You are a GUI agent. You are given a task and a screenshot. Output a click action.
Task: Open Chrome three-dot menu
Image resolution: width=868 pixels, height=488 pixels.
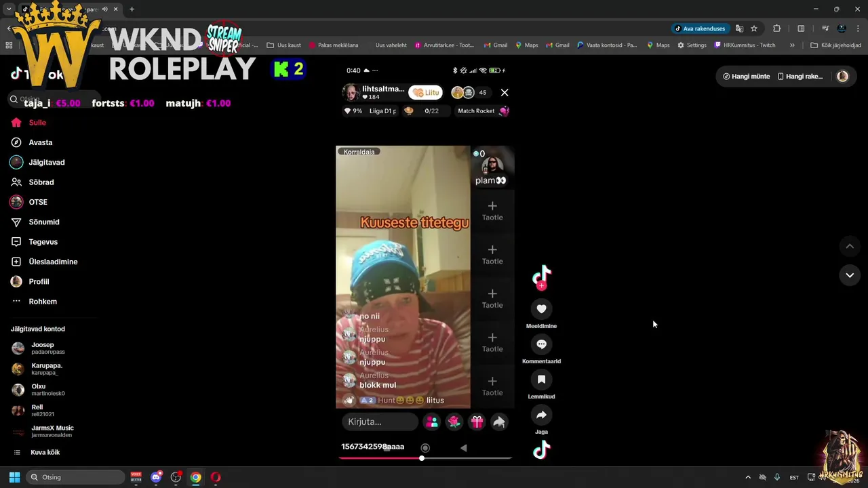859,28
